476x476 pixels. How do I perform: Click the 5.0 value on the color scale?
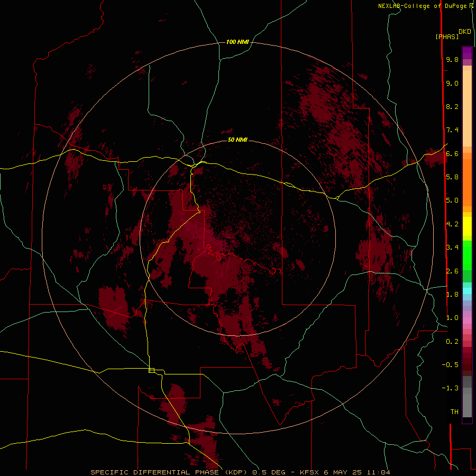452,200
